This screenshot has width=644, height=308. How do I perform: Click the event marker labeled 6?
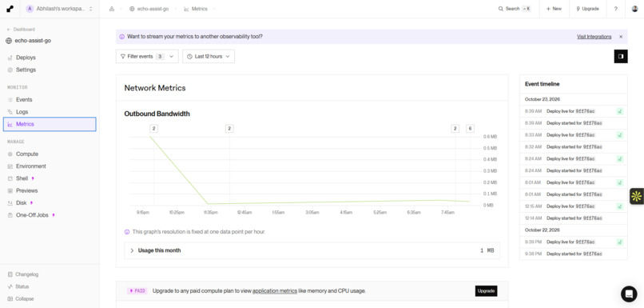(470, 129)
